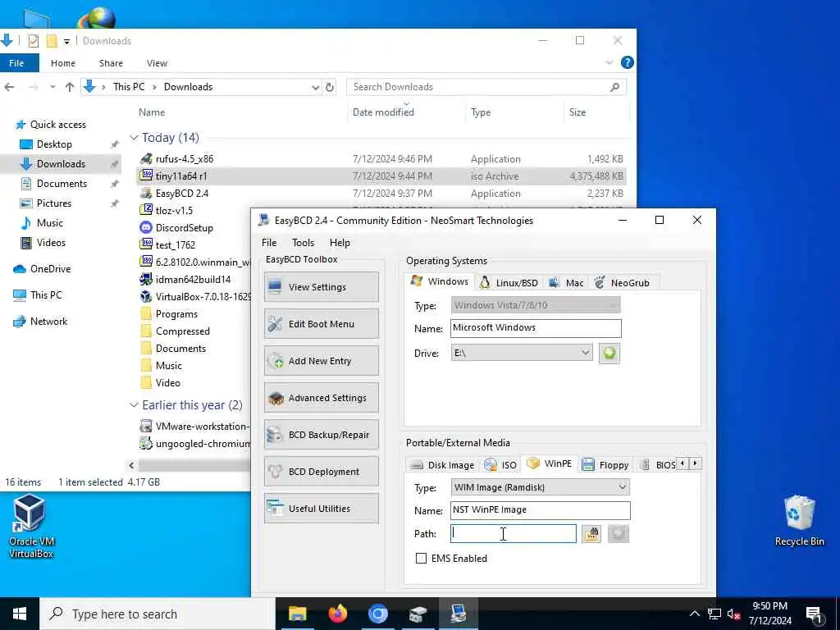Click the Search Downloads box
The height and width of the screenshot is (630, 840).
(486, 87)
